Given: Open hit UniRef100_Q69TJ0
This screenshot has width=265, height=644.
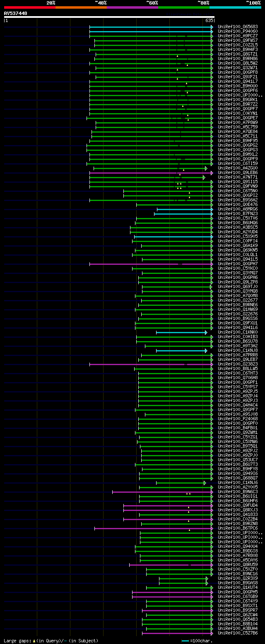Looking at the screenshot, I should (238, 286).
